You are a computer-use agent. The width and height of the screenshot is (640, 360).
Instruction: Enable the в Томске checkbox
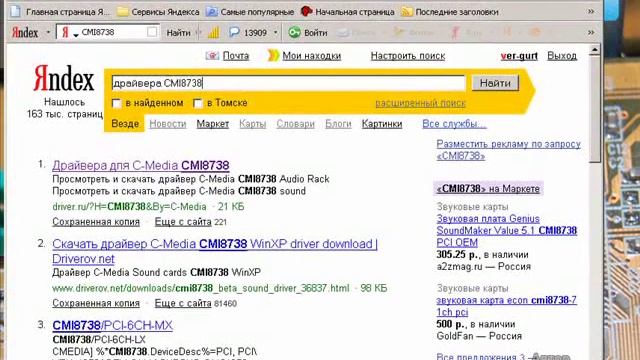pyautogui.click(x=198, y=104)
